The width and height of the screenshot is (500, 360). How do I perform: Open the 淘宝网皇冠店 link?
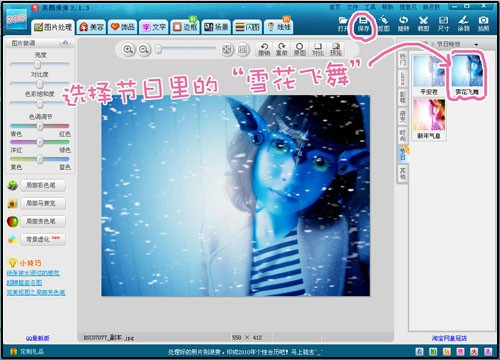point(449,338)
